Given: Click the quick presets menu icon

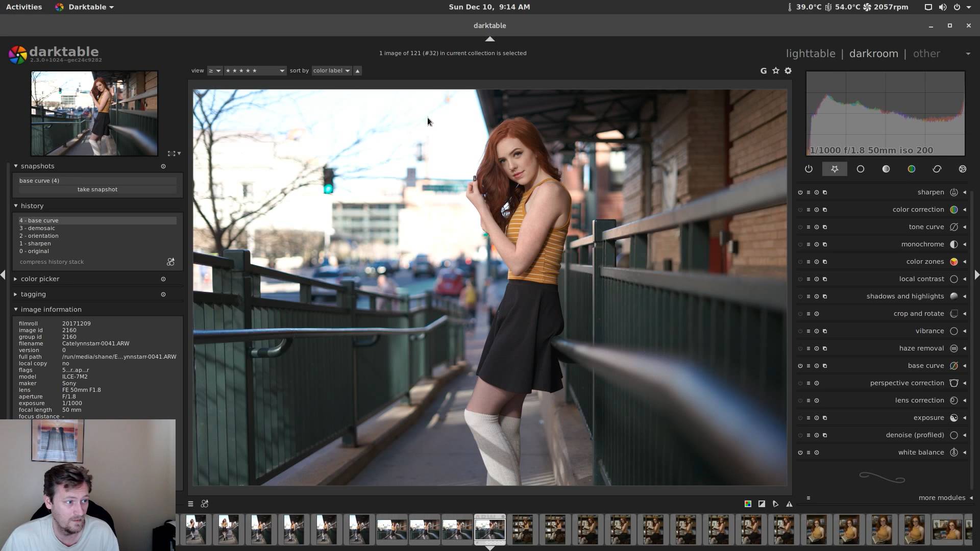Looking at the screenshot, I should click(190, 504).
